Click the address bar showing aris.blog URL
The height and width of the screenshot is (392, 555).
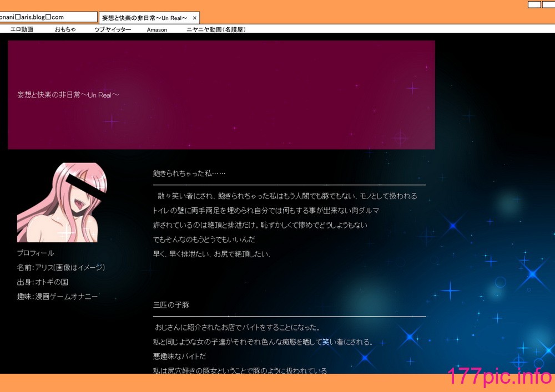48,17
